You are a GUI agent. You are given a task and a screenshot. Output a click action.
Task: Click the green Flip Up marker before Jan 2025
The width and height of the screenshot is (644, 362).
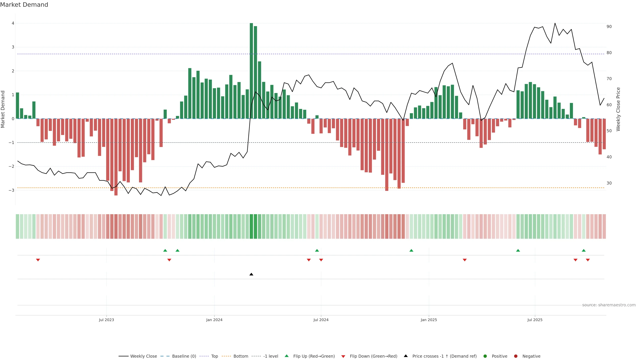click(411, 250)
